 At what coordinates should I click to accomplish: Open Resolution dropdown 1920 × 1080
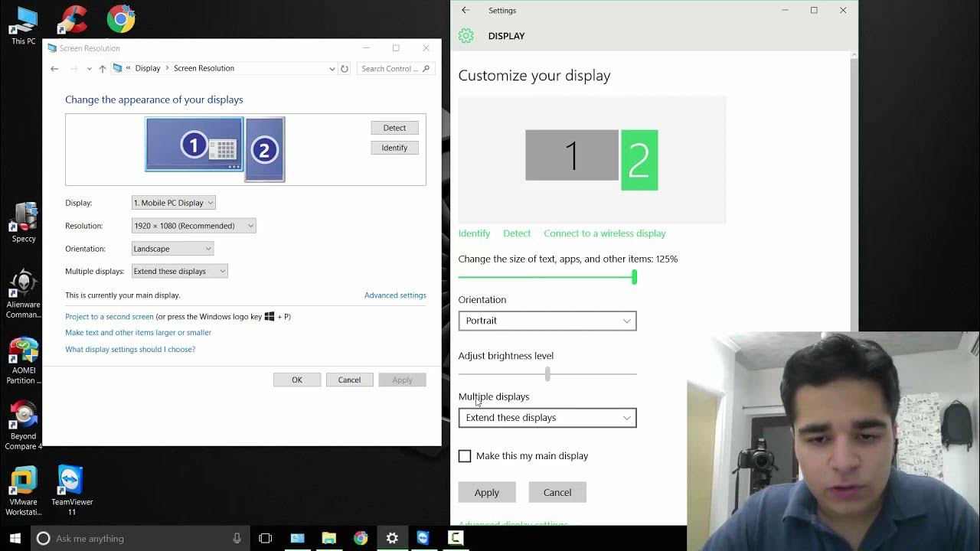[x=194, y=226]
